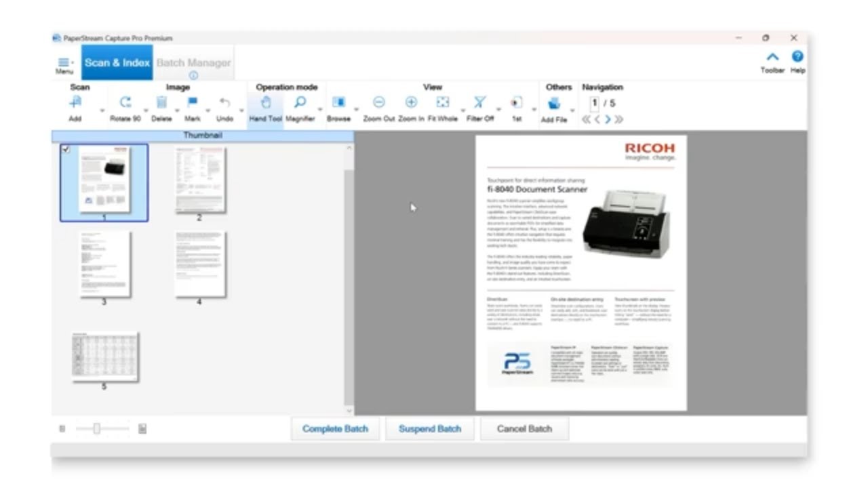Go to the previous page
This screenshot has height=488, width=868.
click(597, 120)
